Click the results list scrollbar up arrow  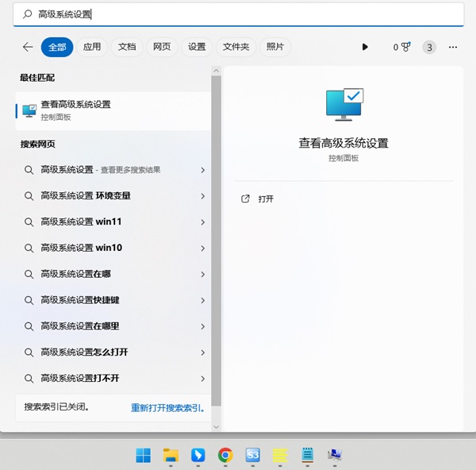216,71
